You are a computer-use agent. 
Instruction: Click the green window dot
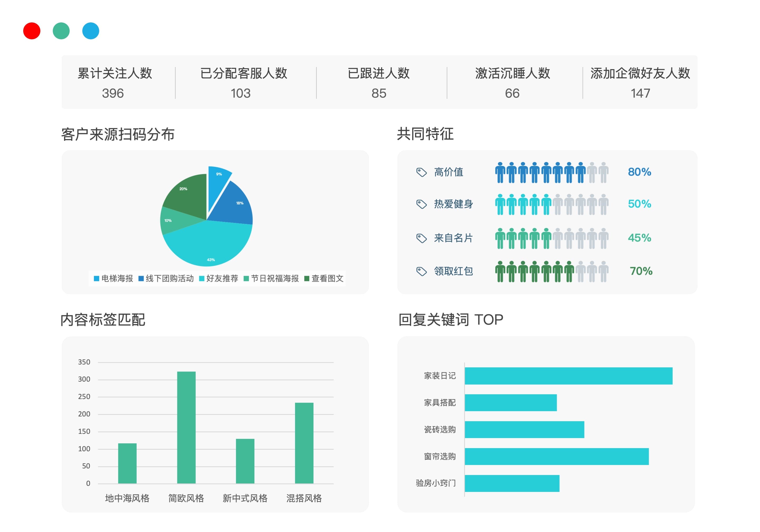coord(61,31)
